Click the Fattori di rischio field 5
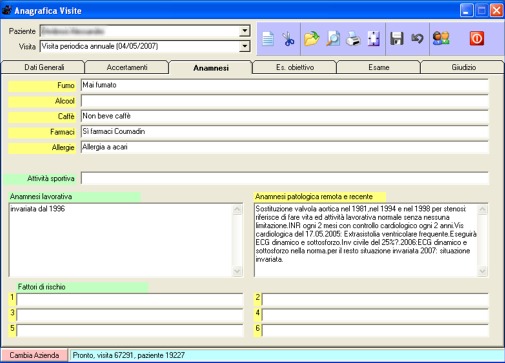The width and height of the screenshot is (505, 363). 130,330
